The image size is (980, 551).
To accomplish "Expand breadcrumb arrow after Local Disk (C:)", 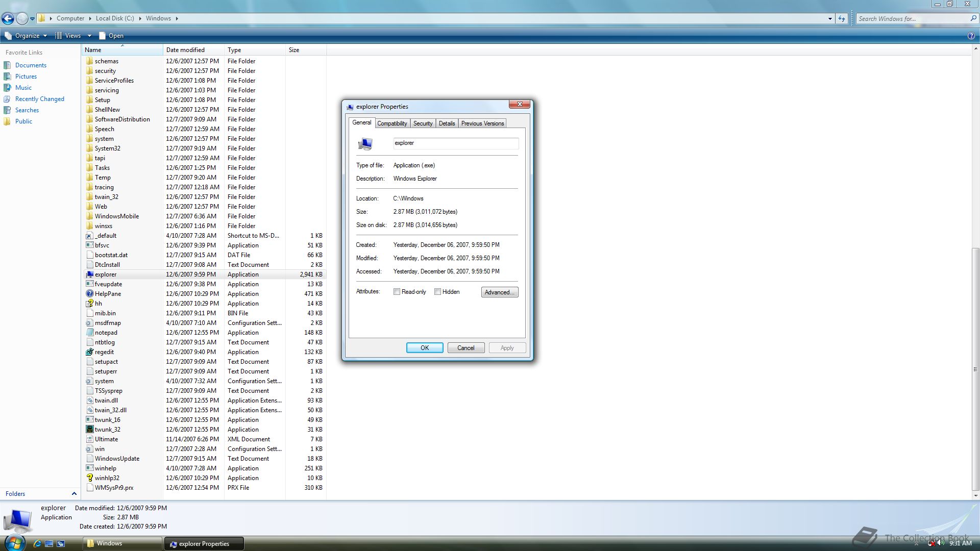I will tap(140, 18).
